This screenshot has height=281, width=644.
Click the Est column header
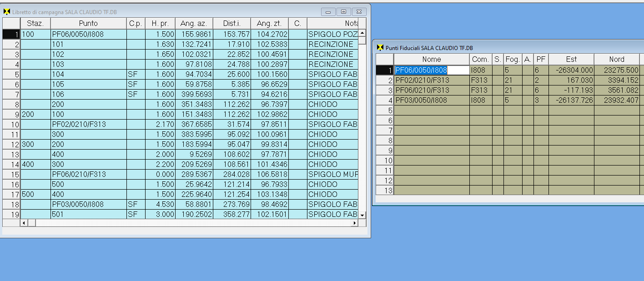click(571, 59)
